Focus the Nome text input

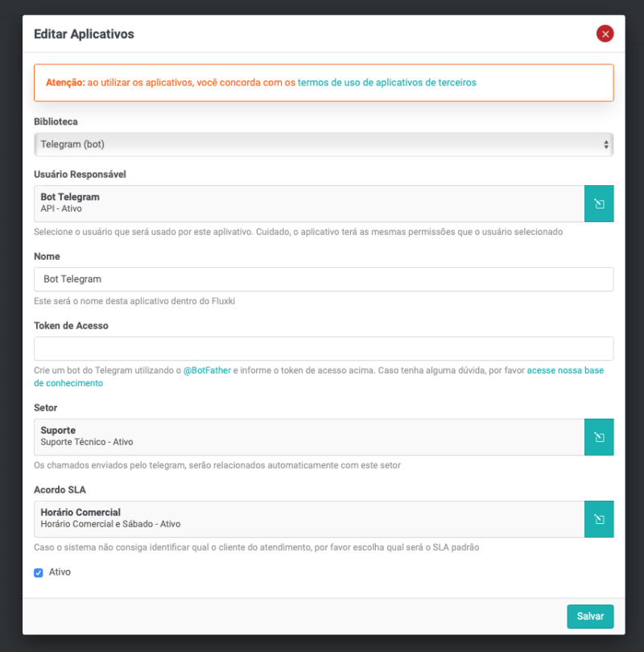click(323, 279)
